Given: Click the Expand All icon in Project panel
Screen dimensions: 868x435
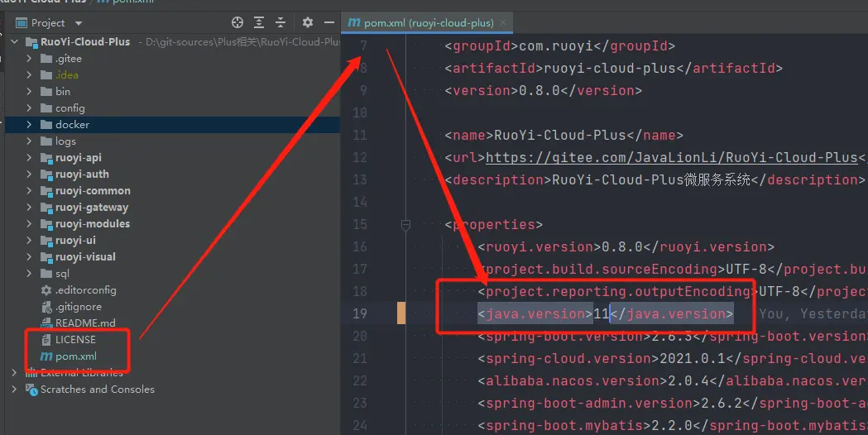Looking at the screenshot, I should point(258,22).
